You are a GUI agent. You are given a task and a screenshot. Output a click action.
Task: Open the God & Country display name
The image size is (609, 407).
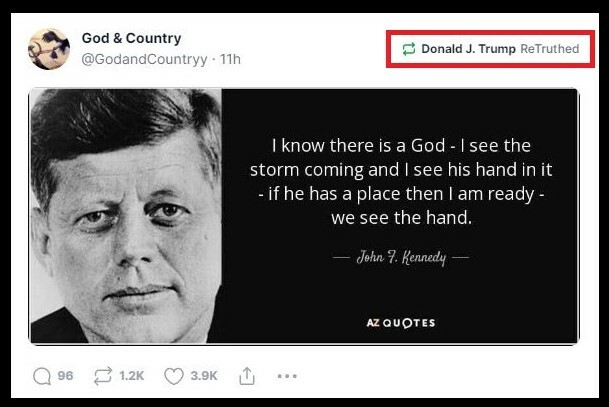tap(131, 38)
